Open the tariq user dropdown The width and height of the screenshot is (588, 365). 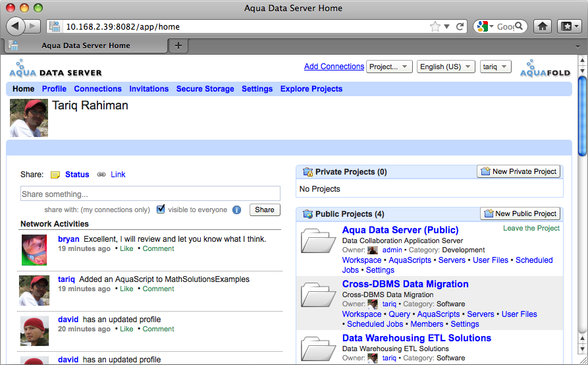pos(495,67)
